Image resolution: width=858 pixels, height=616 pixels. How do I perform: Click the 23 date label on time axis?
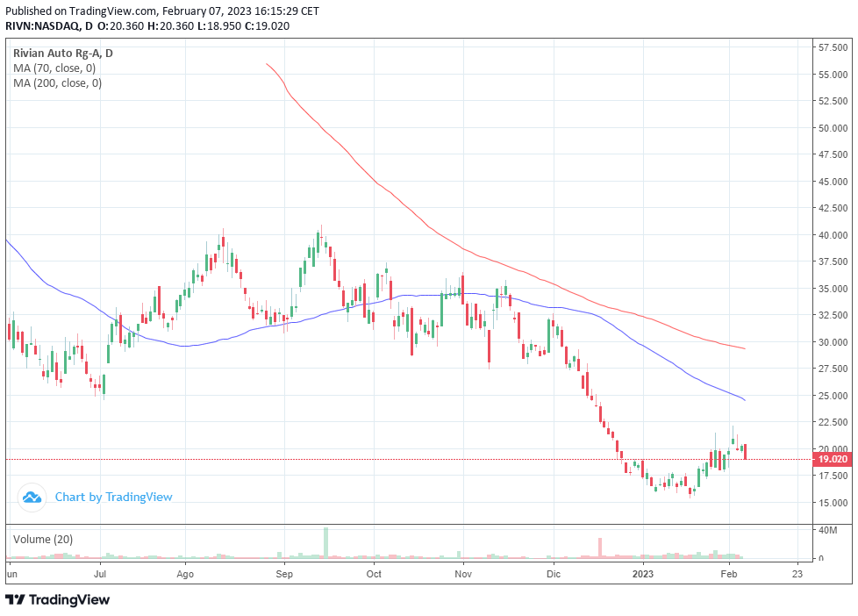(797, 574)
